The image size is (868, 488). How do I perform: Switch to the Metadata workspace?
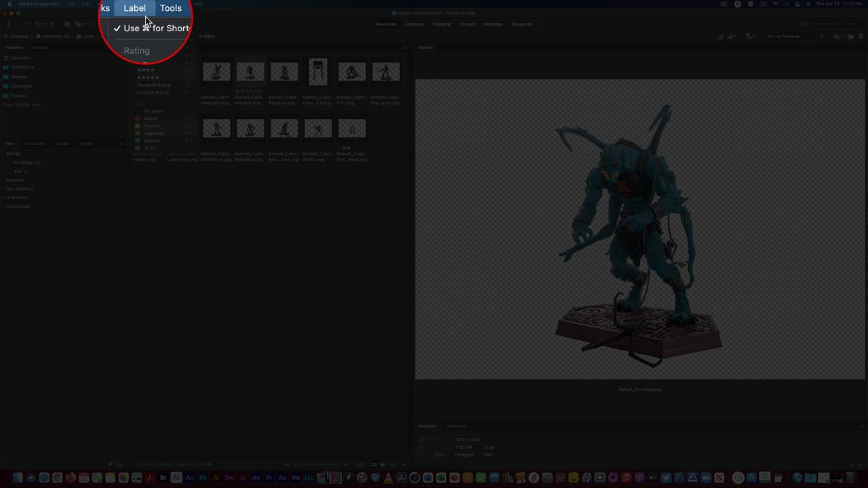tap(493, 24)
